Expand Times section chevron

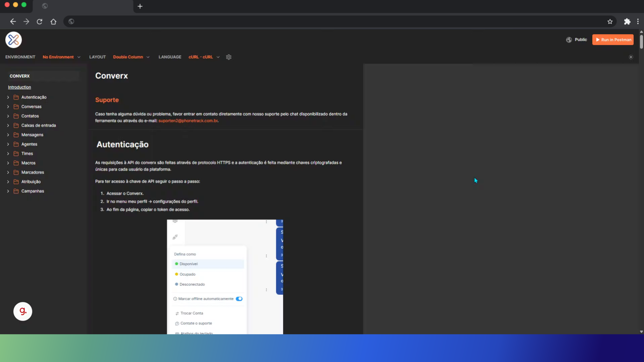(8, 154)
